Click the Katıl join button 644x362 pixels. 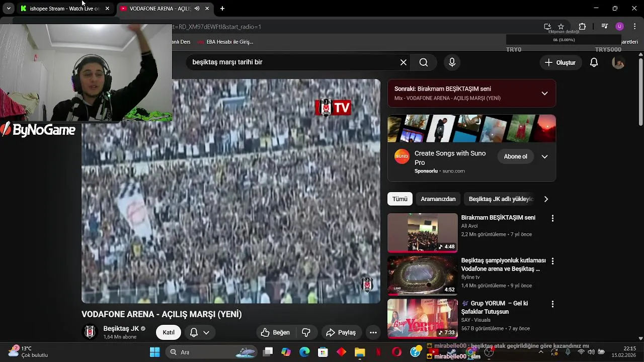click(169, 332)
